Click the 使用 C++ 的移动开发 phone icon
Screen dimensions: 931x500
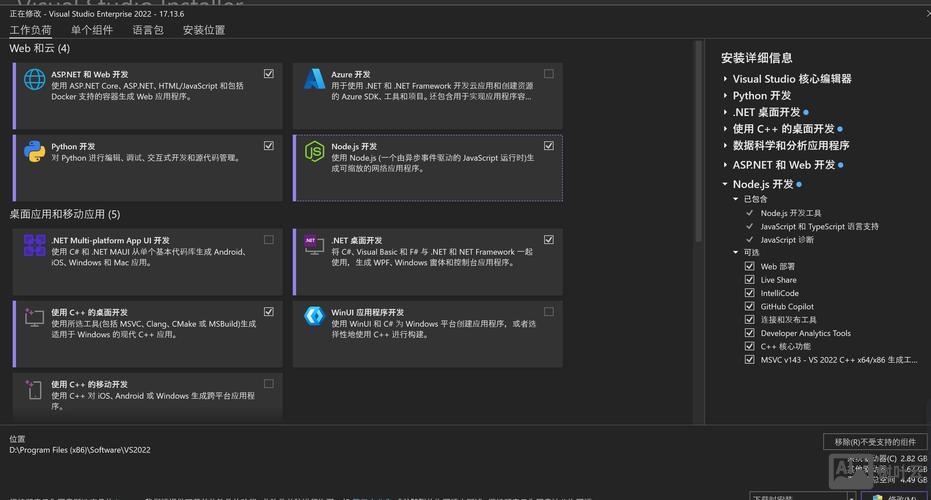pyautogui.click(x=34, y=390)
